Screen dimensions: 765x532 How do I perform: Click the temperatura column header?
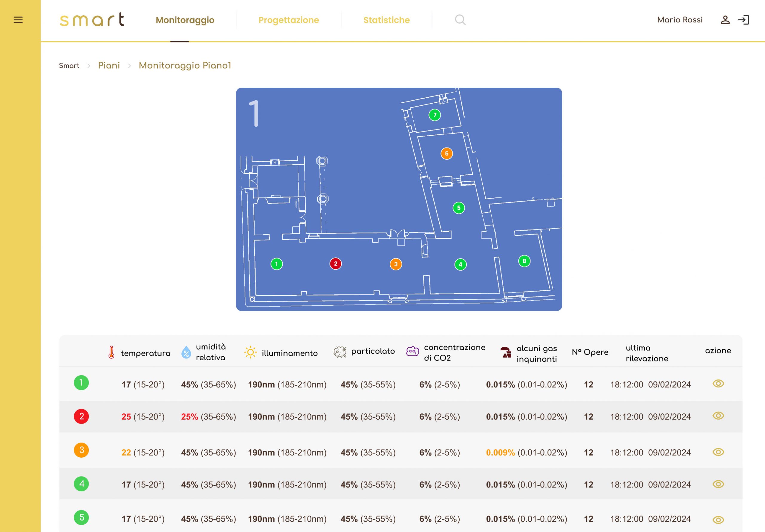(x=145, y=353)
